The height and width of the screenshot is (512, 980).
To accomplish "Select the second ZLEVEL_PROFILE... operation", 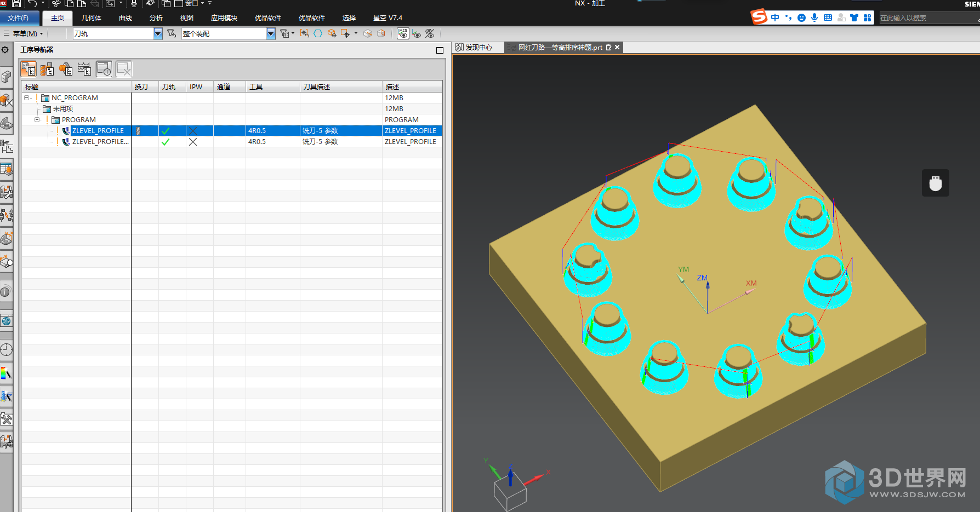I will [101, 142].
